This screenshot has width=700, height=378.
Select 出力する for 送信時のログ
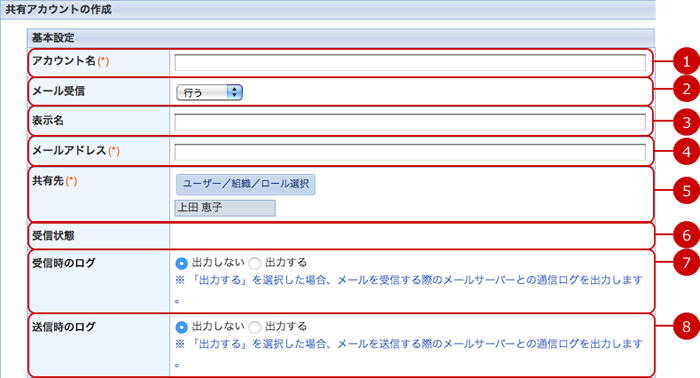pos(254,327)
